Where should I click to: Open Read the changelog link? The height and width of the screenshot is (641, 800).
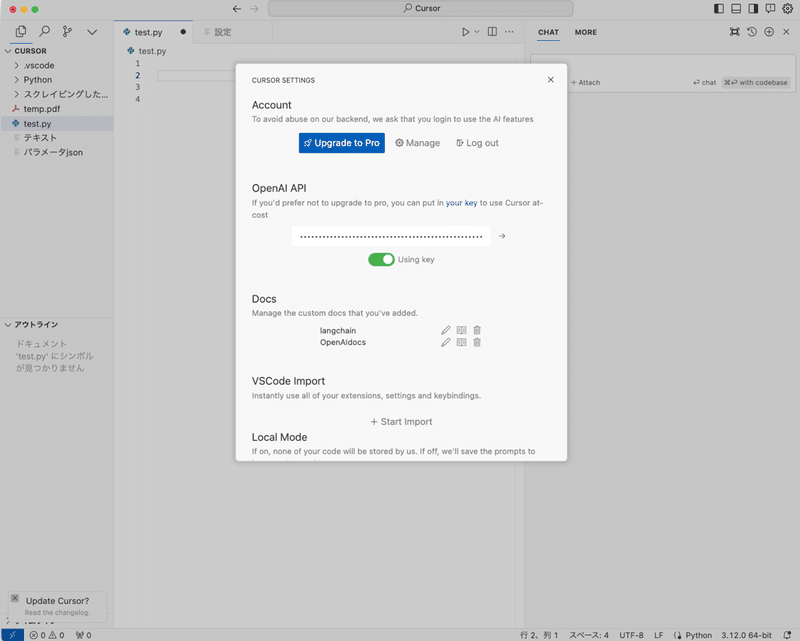(x=57, y=612)
